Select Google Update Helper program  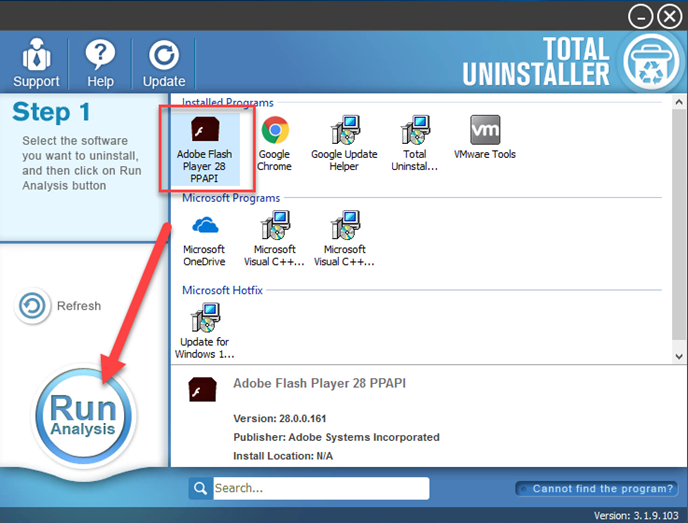coord(344,144)
